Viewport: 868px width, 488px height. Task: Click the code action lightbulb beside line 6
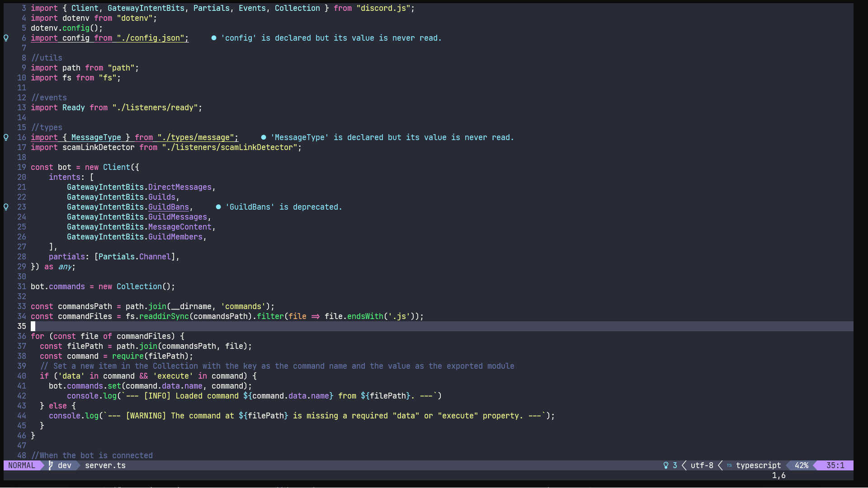(5, 38)
